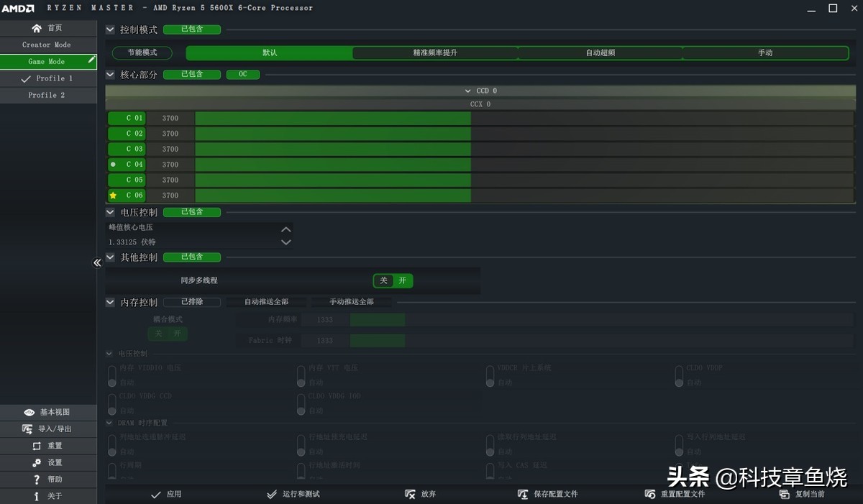
Task: Click the 3700 value field for C 01
Action: tap(170, 118)
